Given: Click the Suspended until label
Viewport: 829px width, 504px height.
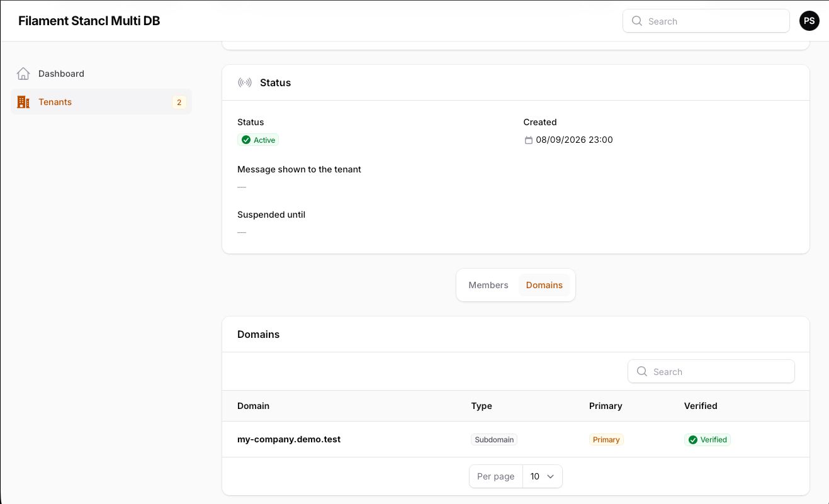Looking at the screenshot, I should [x=271, y=215].
